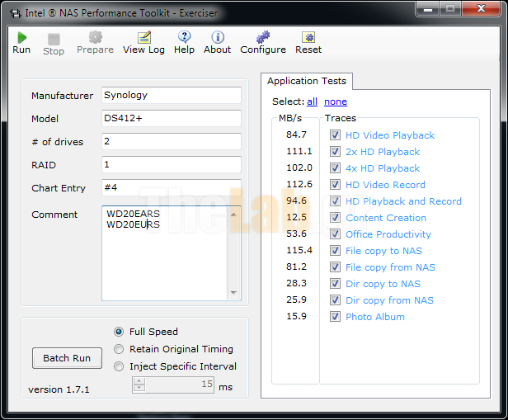Decrease interval with stepper down arrow
508x420 pixels.
coord(139,388)
